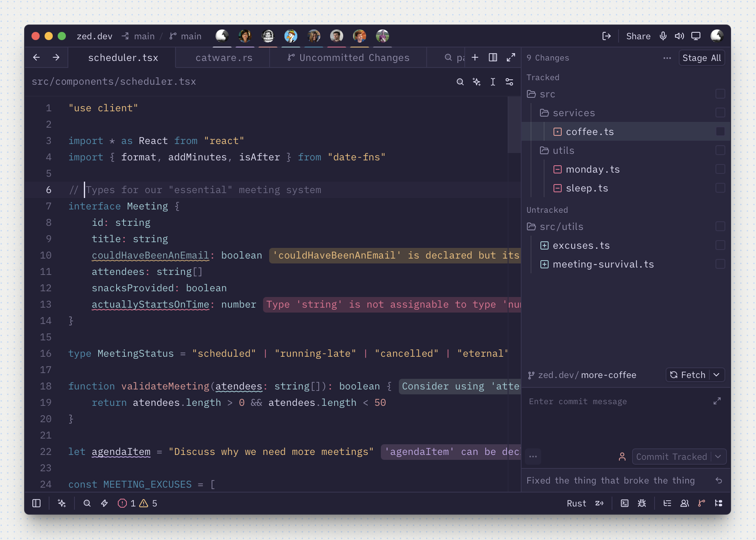Mute the microphone in title bar
The width and height of the screenshot is (756, 540).
point(663,36)
